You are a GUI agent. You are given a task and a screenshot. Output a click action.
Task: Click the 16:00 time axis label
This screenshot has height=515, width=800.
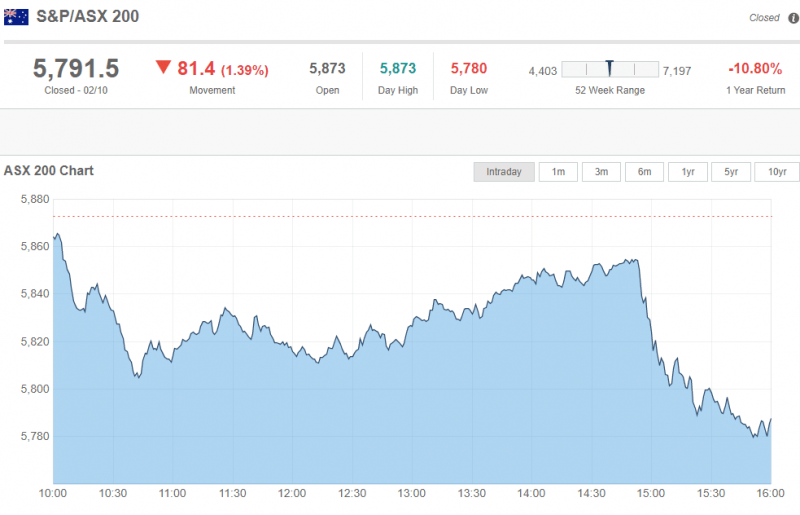770,494
